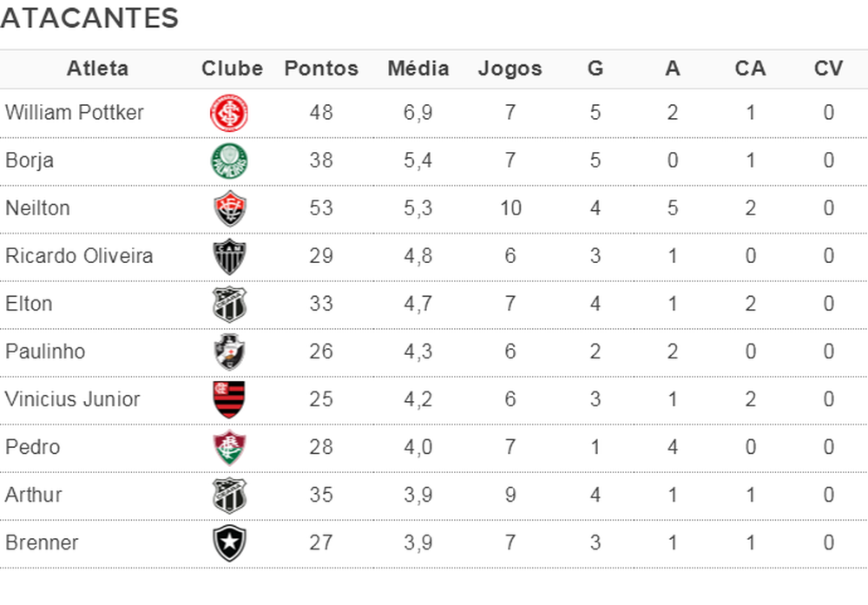868x605 pixels.
Task: Open William Pottker's player name
Action: [x=75, y=113]
